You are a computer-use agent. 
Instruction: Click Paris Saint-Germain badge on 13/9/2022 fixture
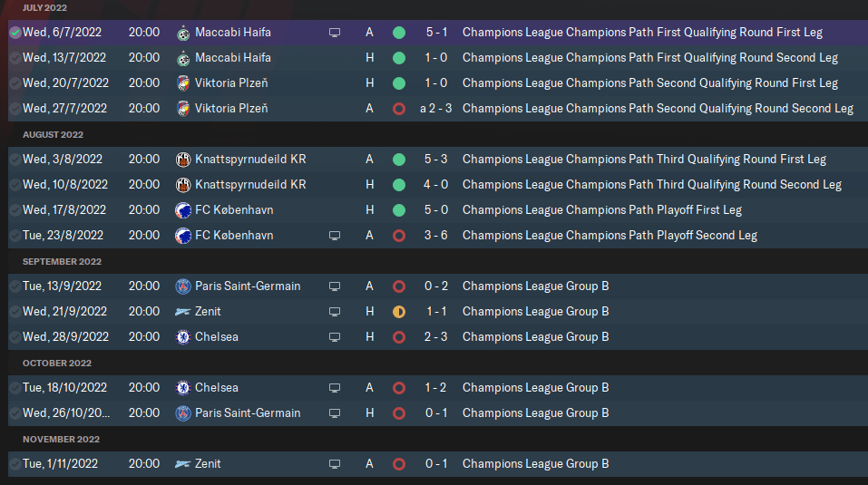click(x=183, y=286)
